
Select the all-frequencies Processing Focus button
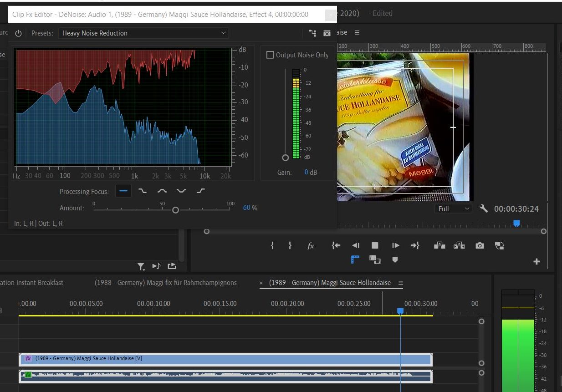pyautogui.click(x=123, y=191)
